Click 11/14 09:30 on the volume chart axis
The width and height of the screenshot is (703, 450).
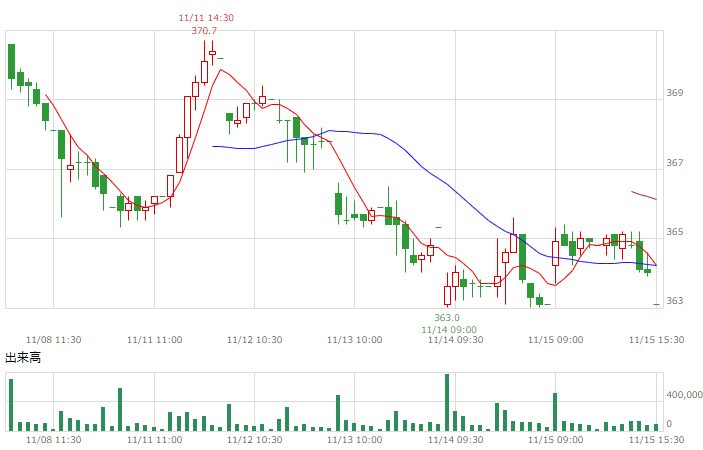pos(456,439)
